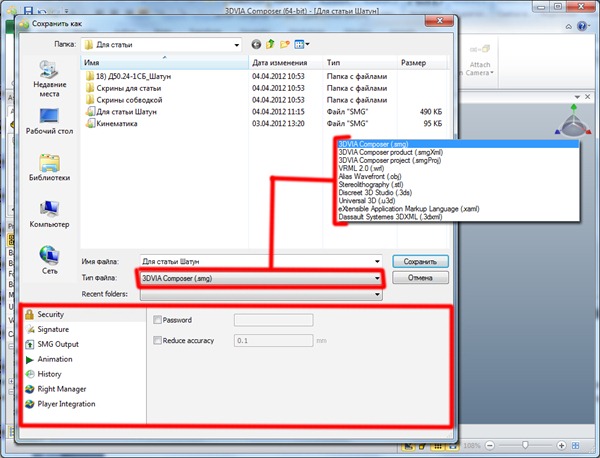Screen dimensions: 600x458
Task: Open Библиотеки in the places bar
Action: [x=49, y=167]
